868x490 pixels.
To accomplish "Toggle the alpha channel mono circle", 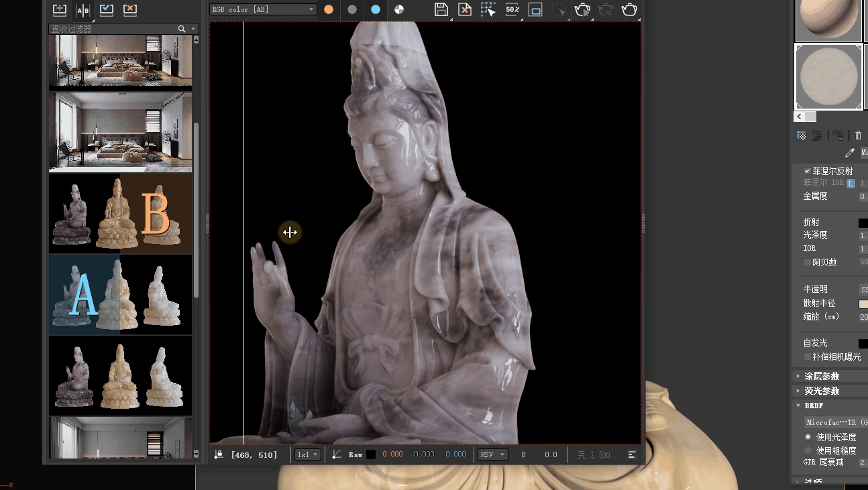I will coord(399,9).
